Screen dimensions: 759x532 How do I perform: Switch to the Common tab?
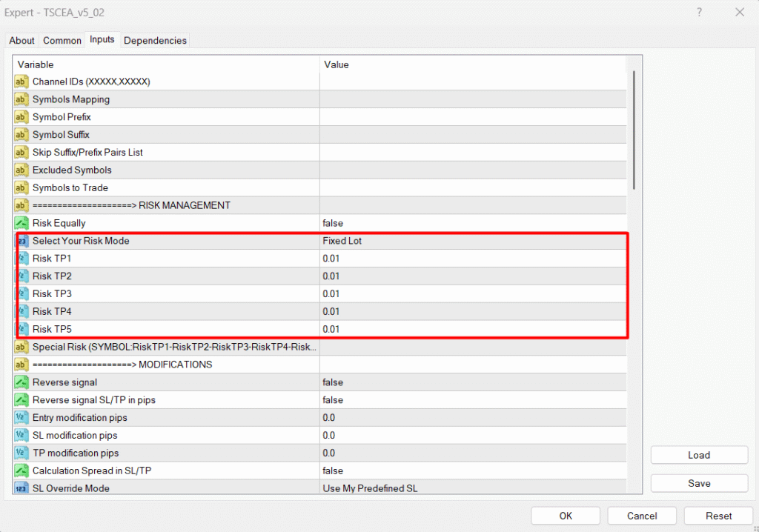pos(62,41)
